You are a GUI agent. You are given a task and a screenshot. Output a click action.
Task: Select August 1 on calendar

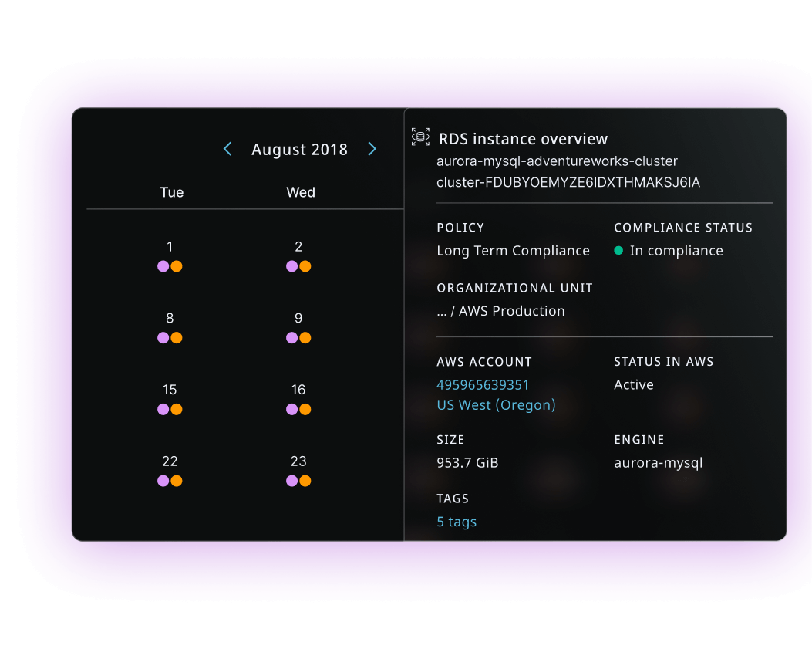pyautogui.click(x=170, y=247)
